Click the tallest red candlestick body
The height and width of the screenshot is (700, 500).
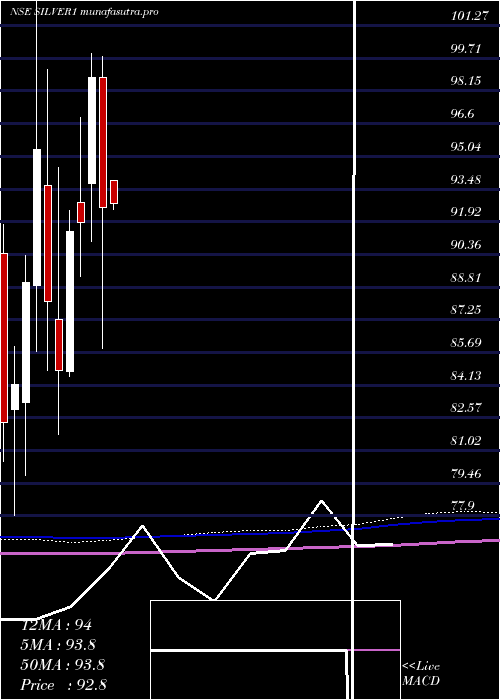coord(4,338)
